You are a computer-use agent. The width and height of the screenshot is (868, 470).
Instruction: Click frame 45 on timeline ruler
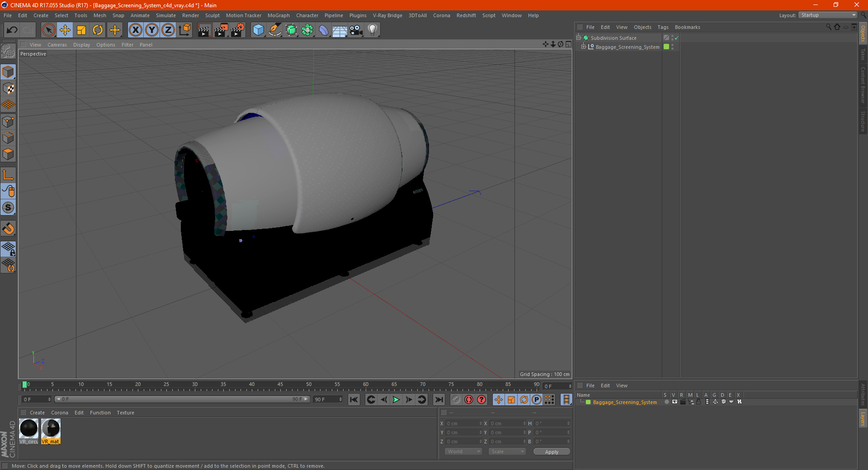click(x=280, y=385)
